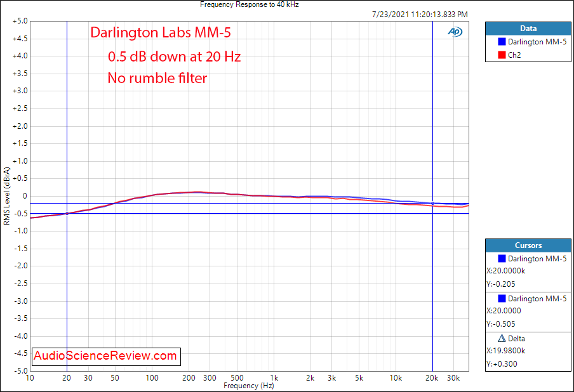Click the 10k x-axis tick label

pyautogui.click(x=396, y=378)
